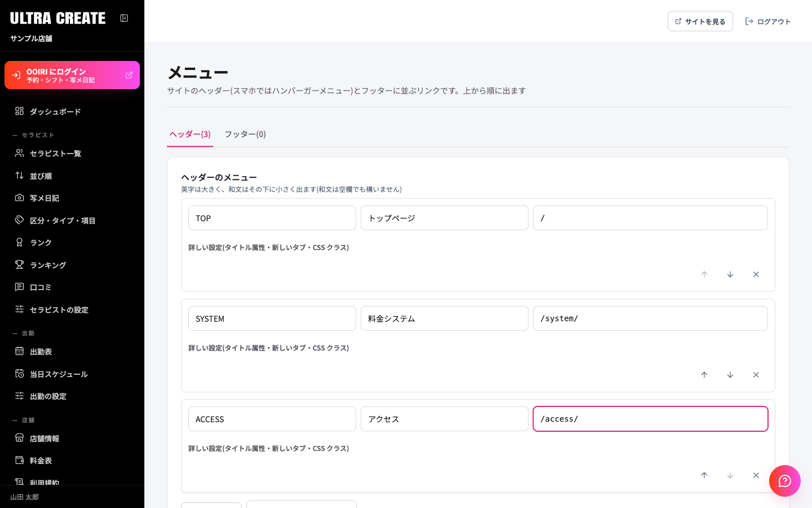812x508 pixels.
Task: Open the ダッシュボード page
Action: [x=72, y=112]
